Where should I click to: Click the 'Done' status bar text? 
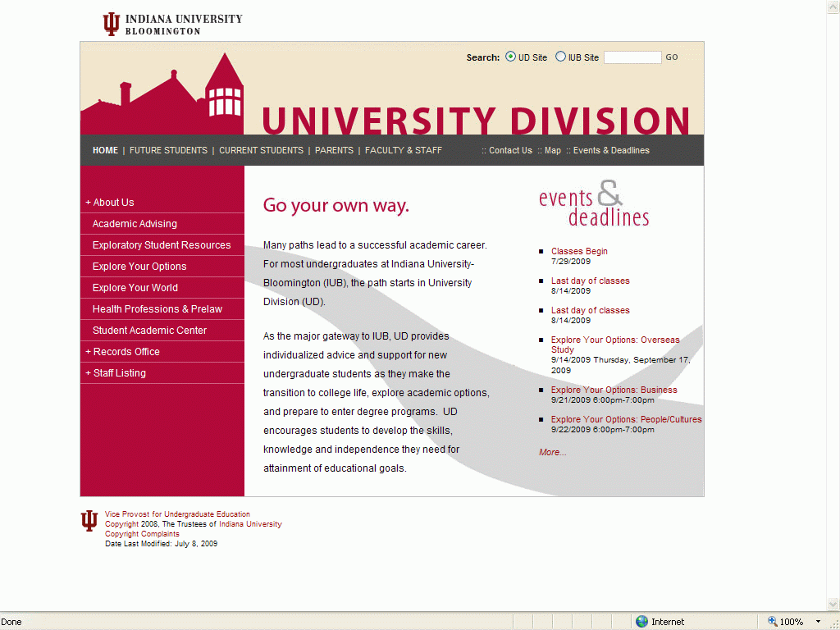coord(11,622)
